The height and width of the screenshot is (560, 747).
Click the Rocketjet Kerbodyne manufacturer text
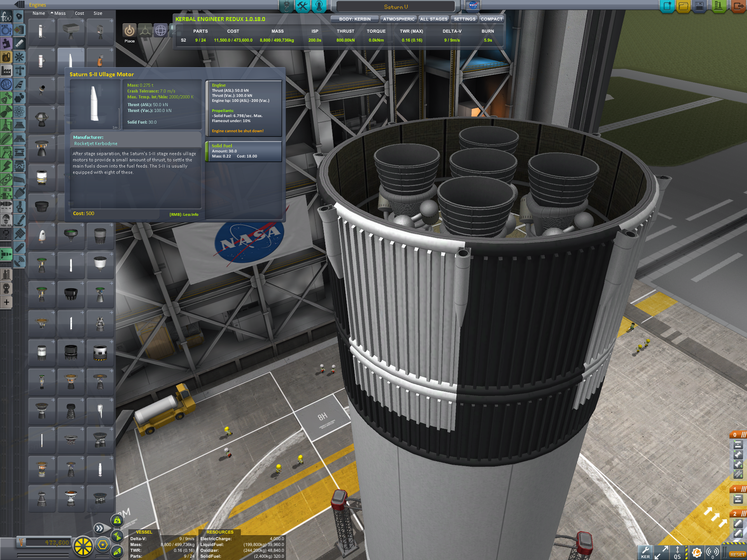(96, 143)
